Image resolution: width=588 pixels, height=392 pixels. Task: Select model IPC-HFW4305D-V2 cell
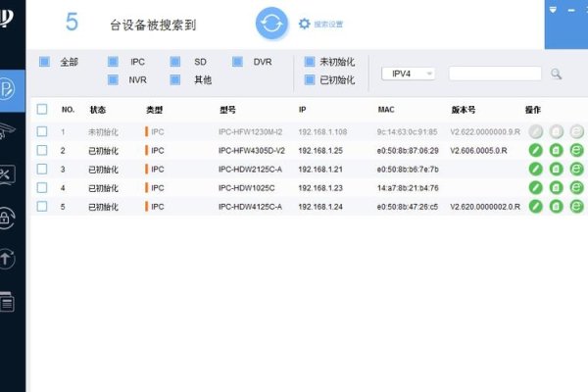(252, 150)
